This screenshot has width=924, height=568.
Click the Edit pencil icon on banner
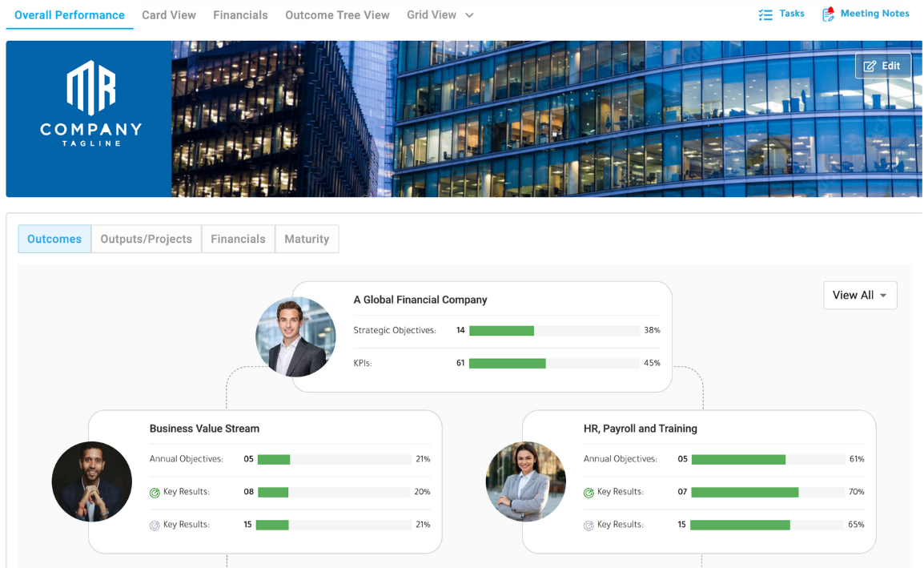coord(870,66)
